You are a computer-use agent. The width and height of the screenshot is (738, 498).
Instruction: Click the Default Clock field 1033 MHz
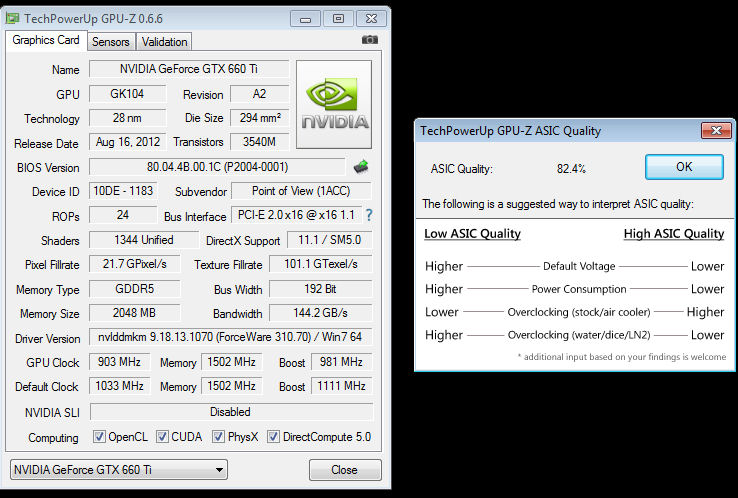120,386
